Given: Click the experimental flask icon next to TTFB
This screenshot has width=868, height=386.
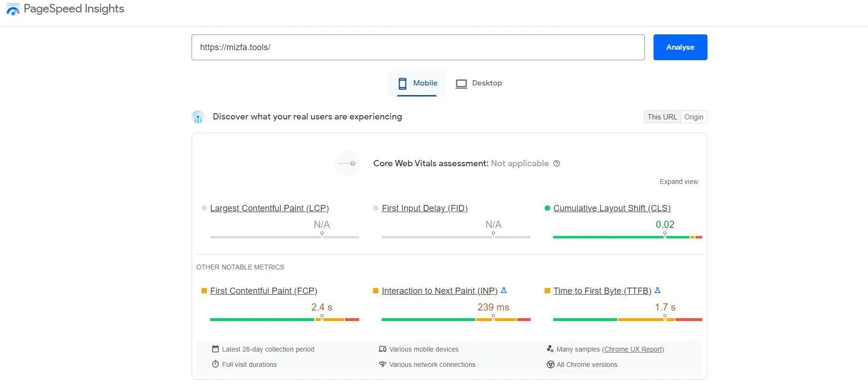Looking at the screenshot, I should click(x=657, y=290).
